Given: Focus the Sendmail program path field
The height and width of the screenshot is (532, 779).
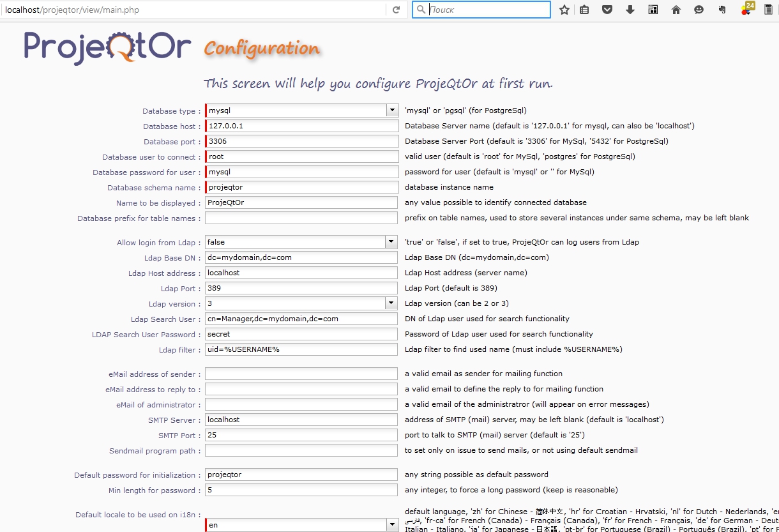Looking at the screenshot, I should [x=301, y=450].
